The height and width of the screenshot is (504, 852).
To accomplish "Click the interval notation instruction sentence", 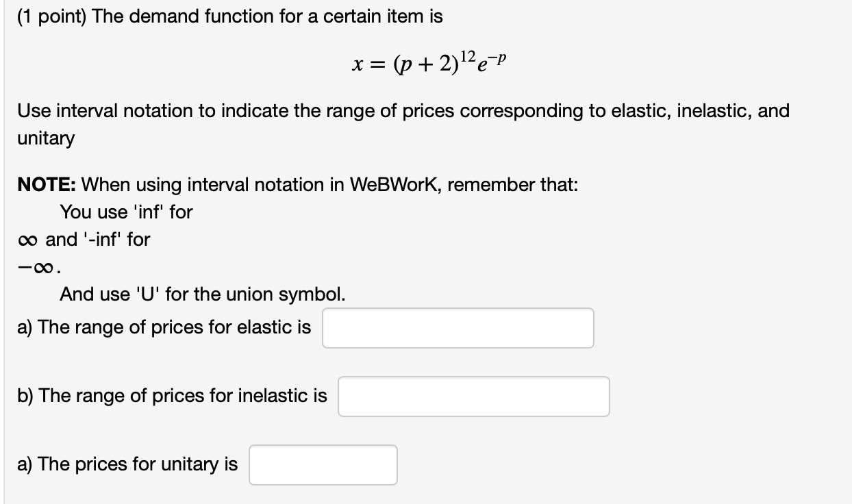I will 403,110.
